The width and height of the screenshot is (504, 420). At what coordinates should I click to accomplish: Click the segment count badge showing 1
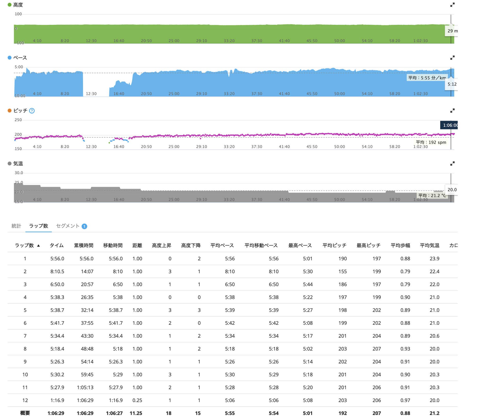pos(84,226)
